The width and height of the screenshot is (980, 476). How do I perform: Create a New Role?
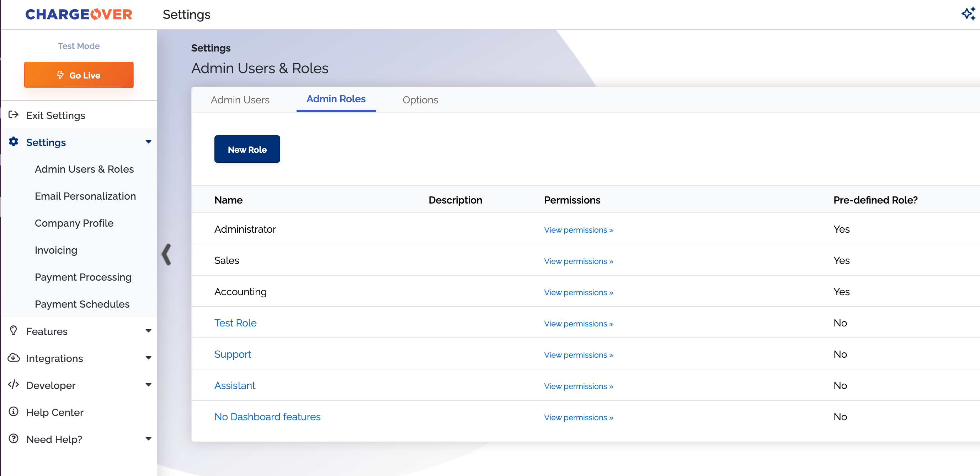tap(247, 149)
